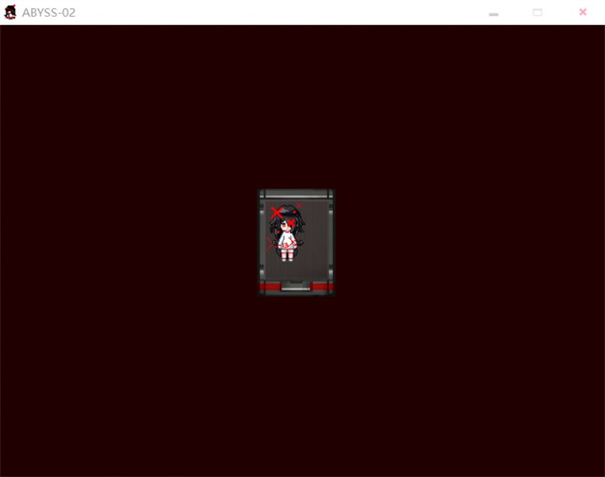Screen dimensions: 605x477
Task: Click the right red strip at capsule base
Action: point(323,287)
